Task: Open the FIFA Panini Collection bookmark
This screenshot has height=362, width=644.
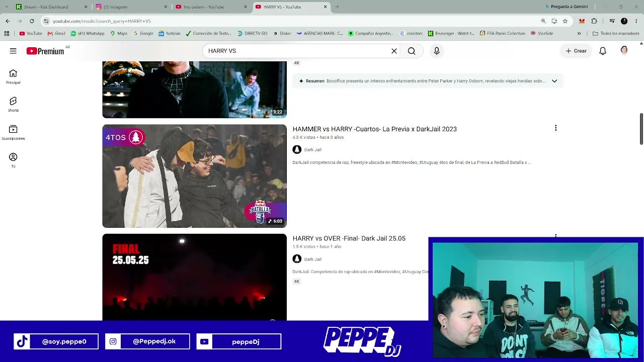Action: (502, 34)
